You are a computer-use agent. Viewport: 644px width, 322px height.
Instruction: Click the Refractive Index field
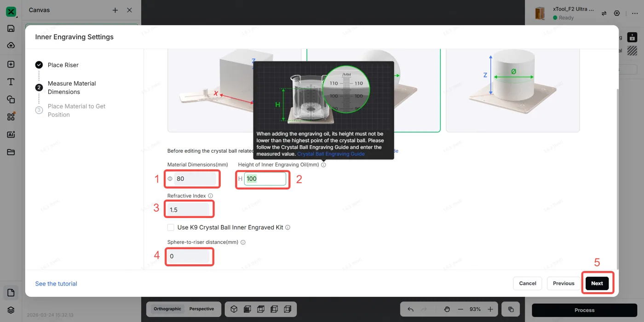pyautogui.click(x=189, y=209)
